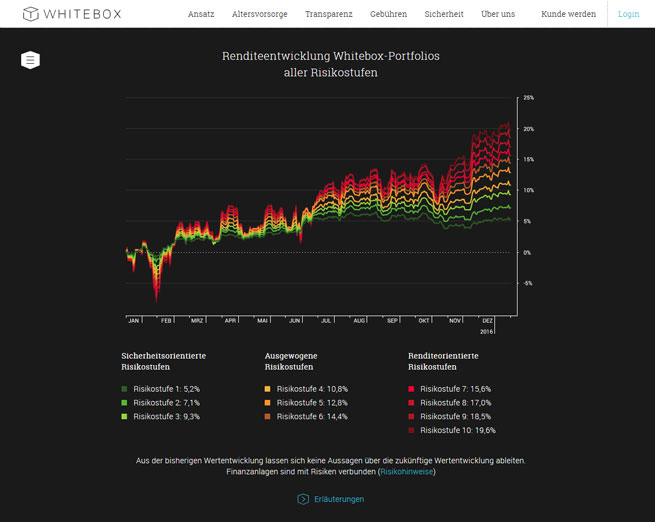Click the Ausgewogene Risikostufen heading
Screen dimensions: 655x522
291,361
